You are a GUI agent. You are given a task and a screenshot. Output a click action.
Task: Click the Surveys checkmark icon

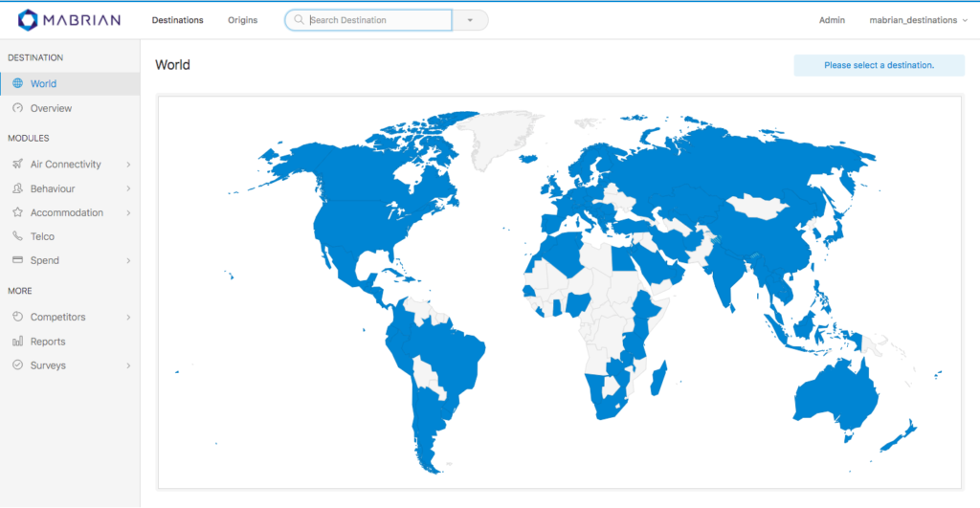point(17,364)
